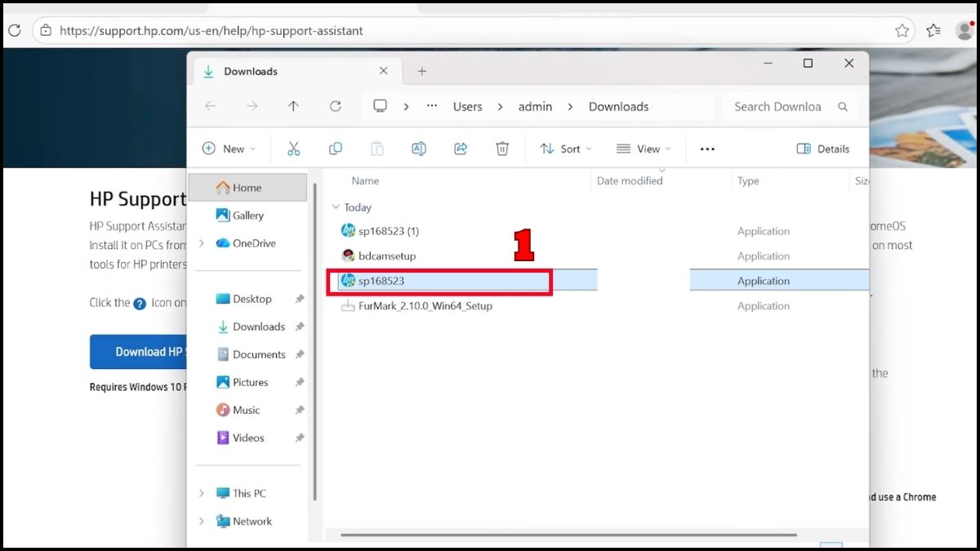Select Home in navigation pane
The height and width of the screenshot is (551, 980).
(248, 188)
